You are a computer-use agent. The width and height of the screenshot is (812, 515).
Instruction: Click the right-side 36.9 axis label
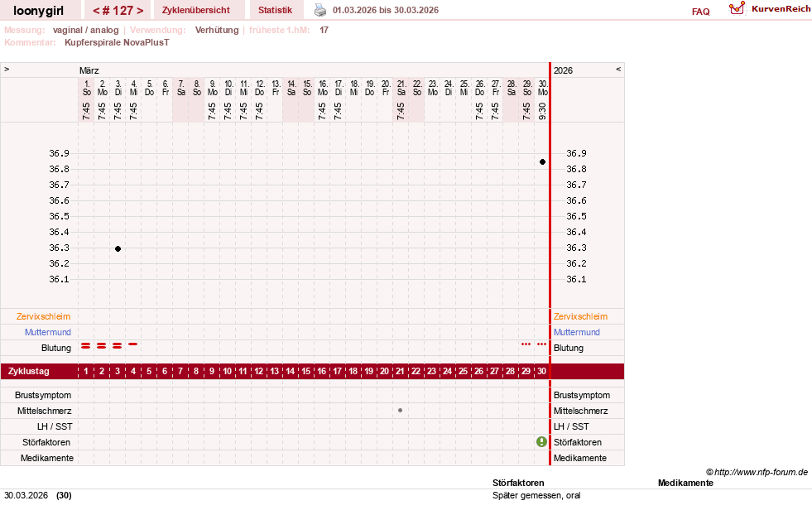click(576, 153)
